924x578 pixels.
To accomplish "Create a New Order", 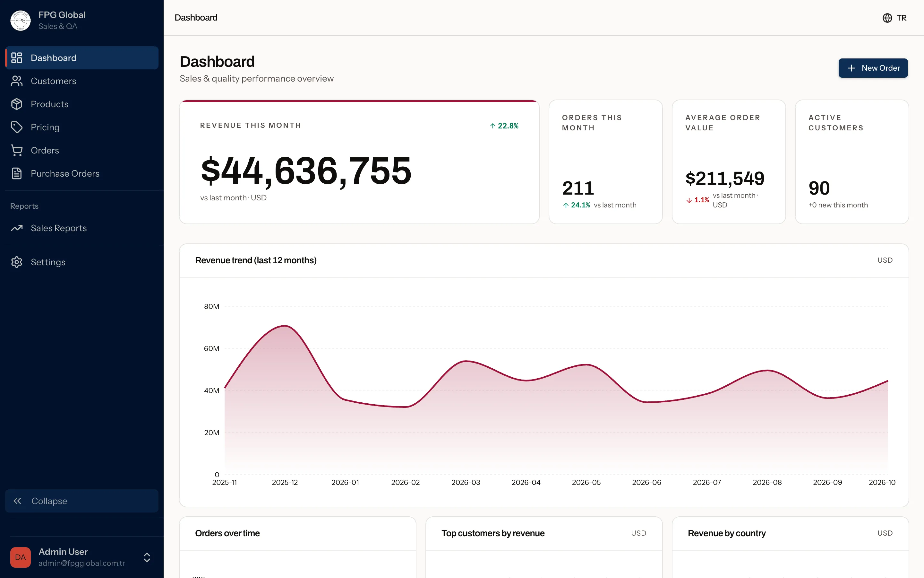I will click(873, 68).
